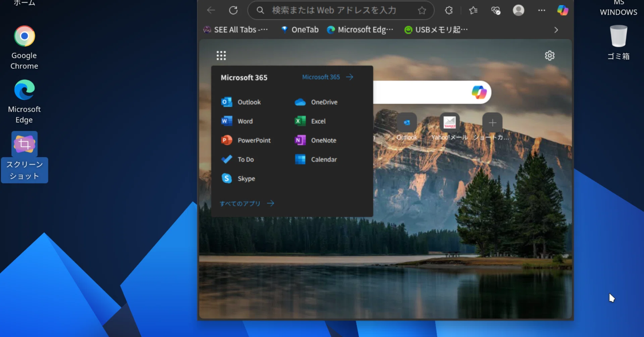
Task: Open the Extensions puzzle icon
Action: tap(448, 10)
